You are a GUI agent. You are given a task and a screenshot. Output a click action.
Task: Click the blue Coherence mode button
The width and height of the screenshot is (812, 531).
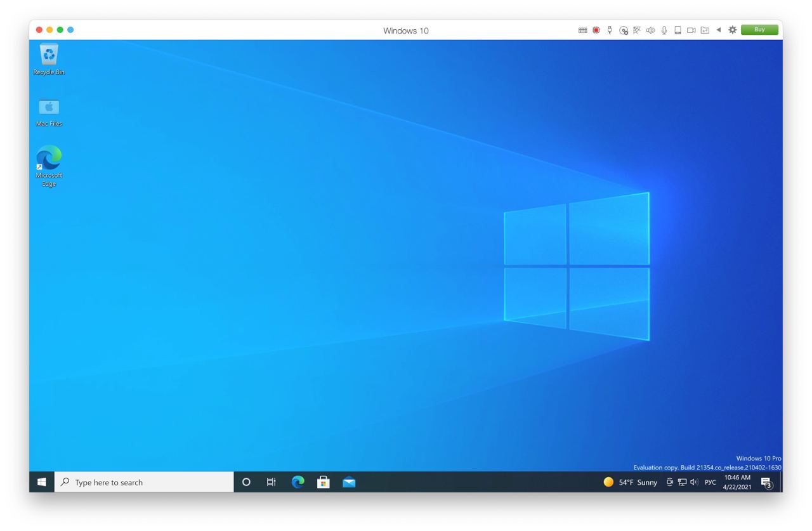[x=70, y=30]
